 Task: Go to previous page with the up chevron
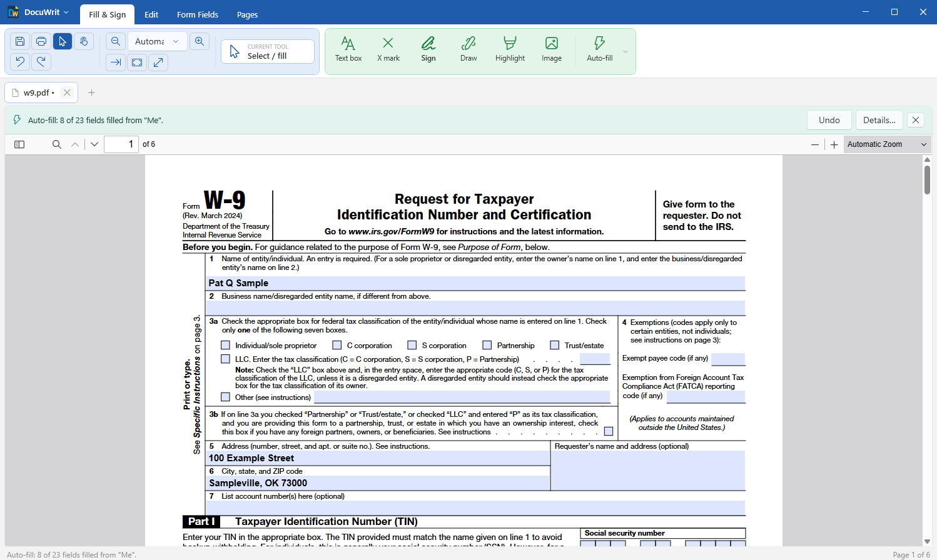75,144
